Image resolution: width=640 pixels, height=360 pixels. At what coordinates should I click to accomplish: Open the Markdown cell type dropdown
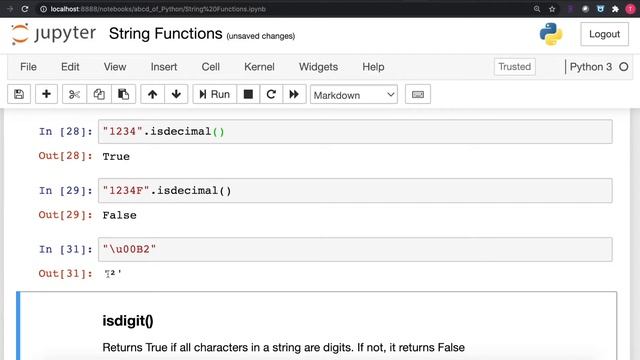[353, 95]
